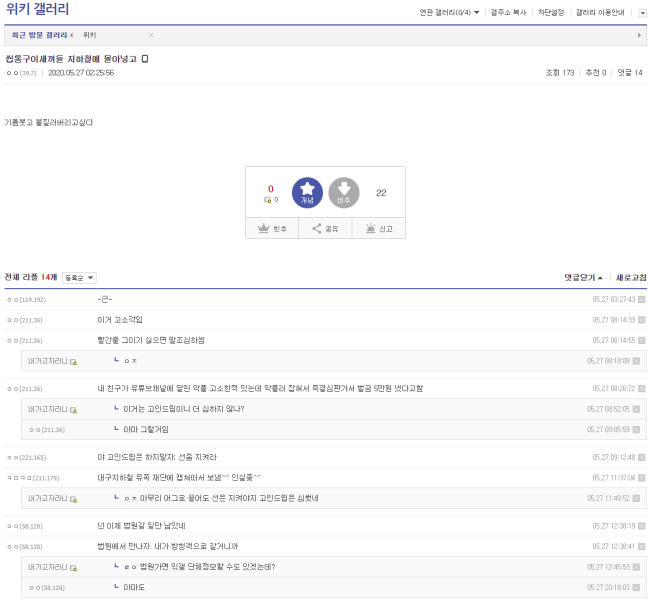Click 내가고자라니 gallog icon on the ㅇㅈ reply

[x=74, y=362]
